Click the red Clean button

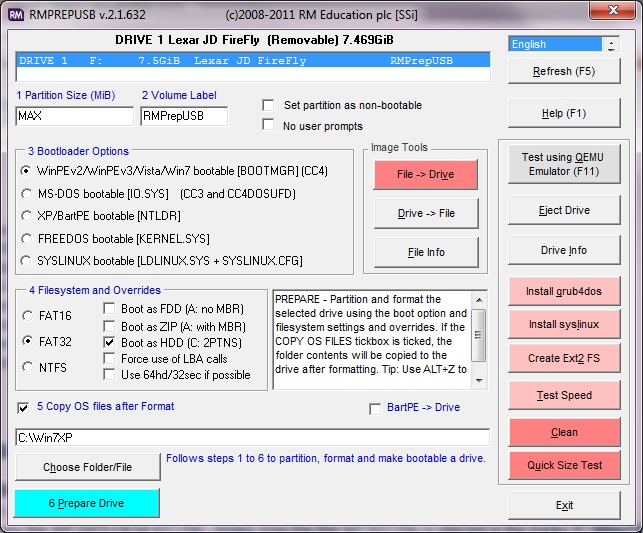[x=564, y=432]
